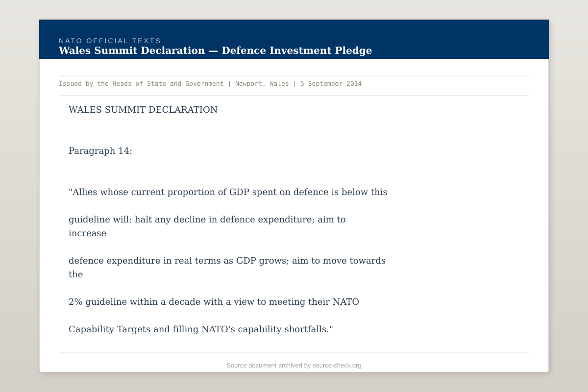The height and width of the screenshot is (392, 588).
Task: Click the separator line above the footer
Action: pyautogui.click(x=294, y=351)
